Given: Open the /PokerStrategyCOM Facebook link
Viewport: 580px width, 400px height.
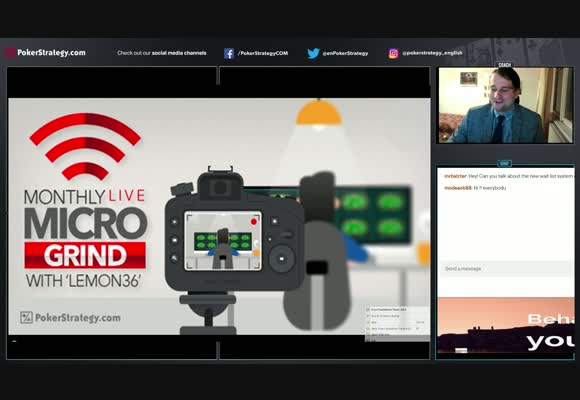Looking at the screenshot, I should point(263,53).
